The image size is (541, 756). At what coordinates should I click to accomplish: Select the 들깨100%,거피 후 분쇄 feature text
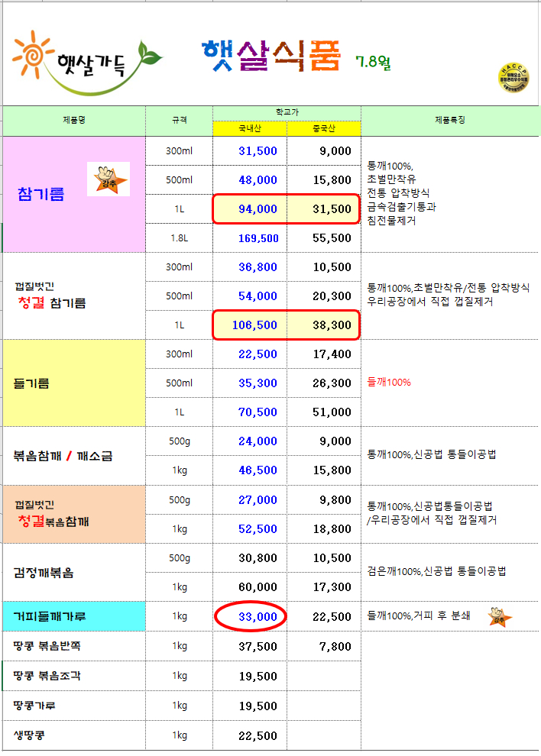click(x=419, y=615)
